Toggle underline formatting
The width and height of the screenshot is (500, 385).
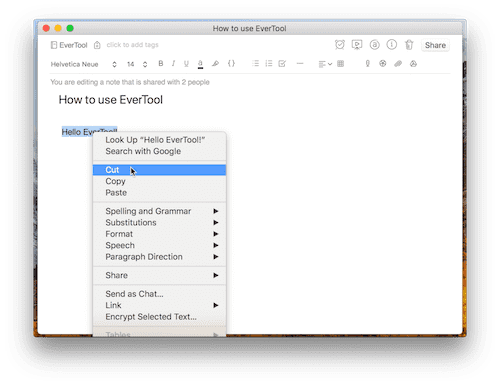click(x=186, y=64)
